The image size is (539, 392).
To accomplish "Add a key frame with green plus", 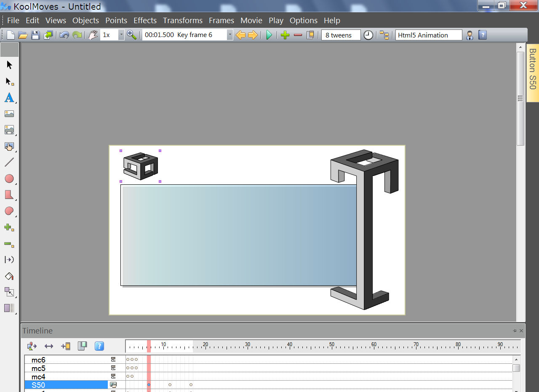I will (285, 35).
